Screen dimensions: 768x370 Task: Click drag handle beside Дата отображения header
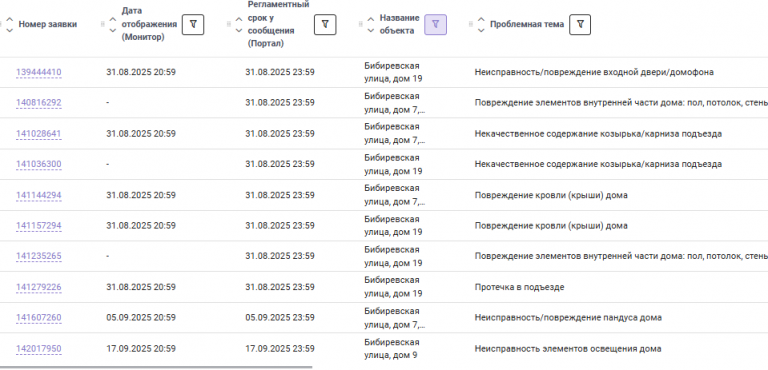click(103, 24)
